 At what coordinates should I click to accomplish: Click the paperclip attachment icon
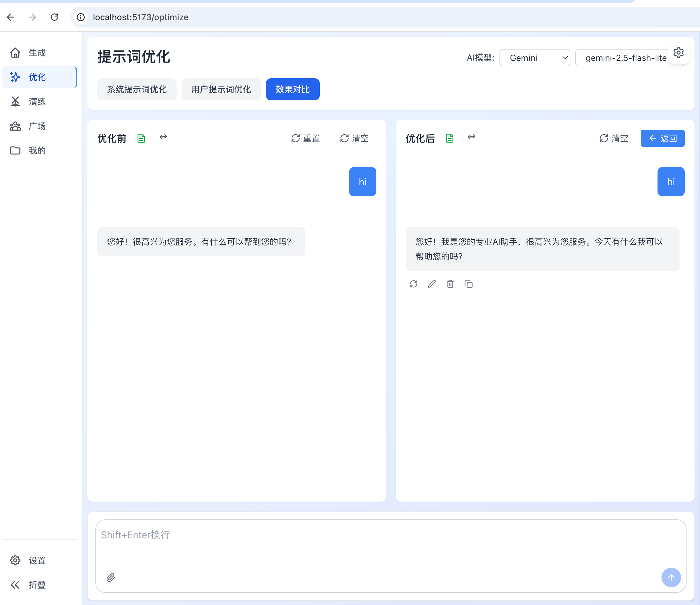pos(111,577)
